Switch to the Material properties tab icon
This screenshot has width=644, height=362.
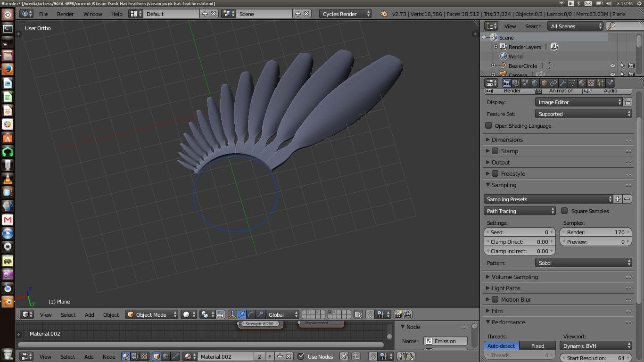click(582, 83)
